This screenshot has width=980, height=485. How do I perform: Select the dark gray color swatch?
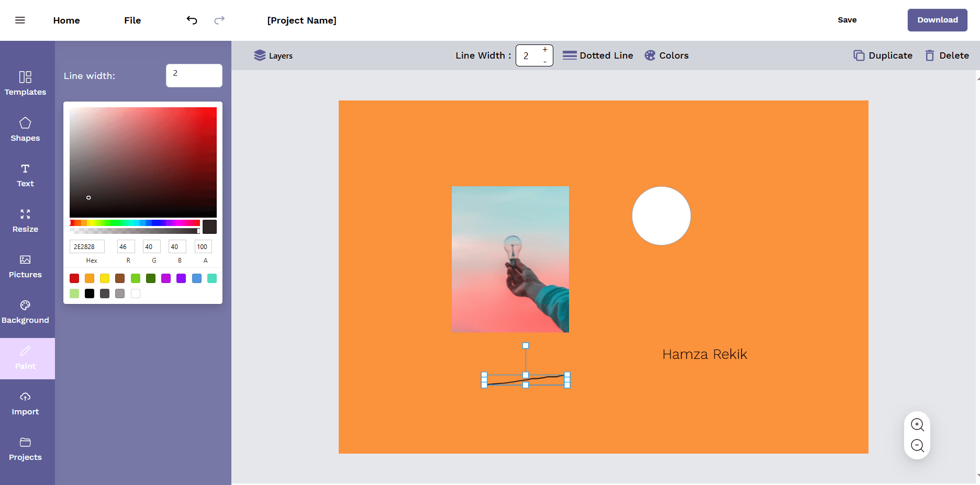click(105, 294)
